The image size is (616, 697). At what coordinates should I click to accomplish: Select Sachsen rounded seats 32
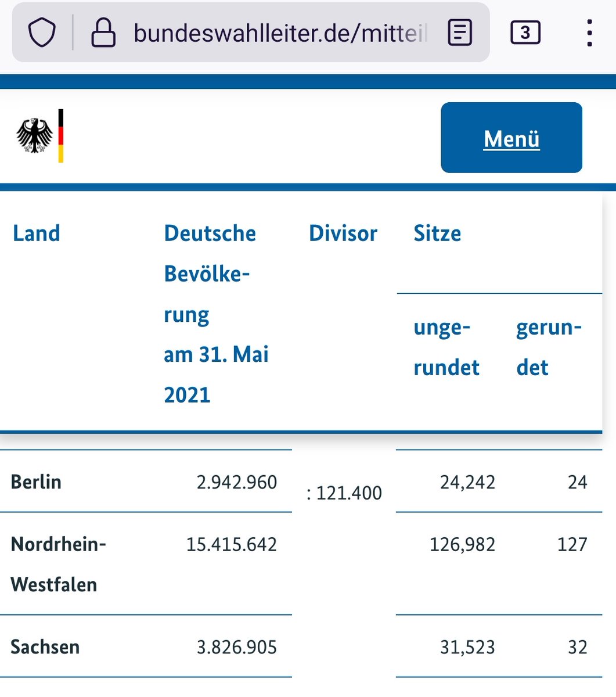(577, 647)
